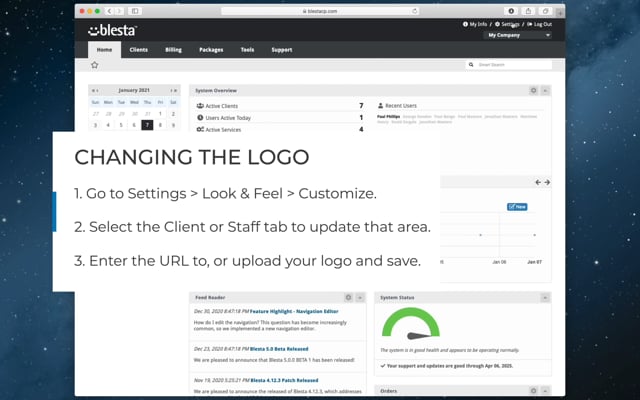640x400 pixels.
Task: Open the Billing tab
Action: [x=174, y=49]
